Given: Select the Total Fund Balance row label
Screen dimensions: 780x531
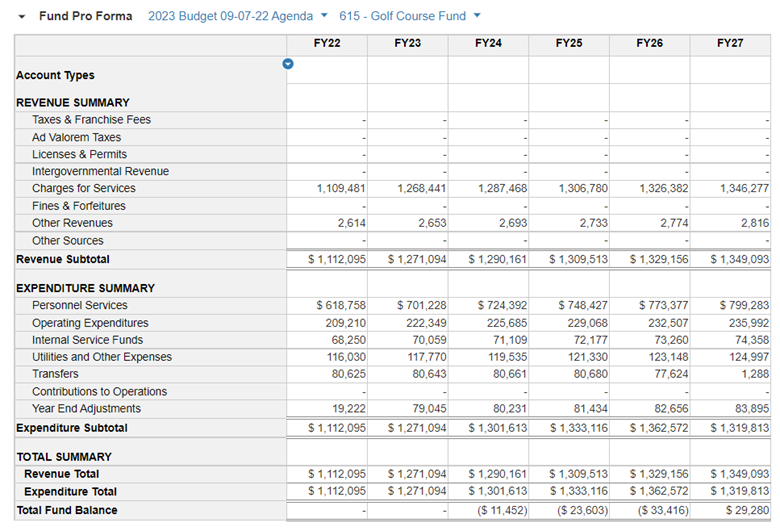Looking at the screenshot, I should [x=67, y=510].
